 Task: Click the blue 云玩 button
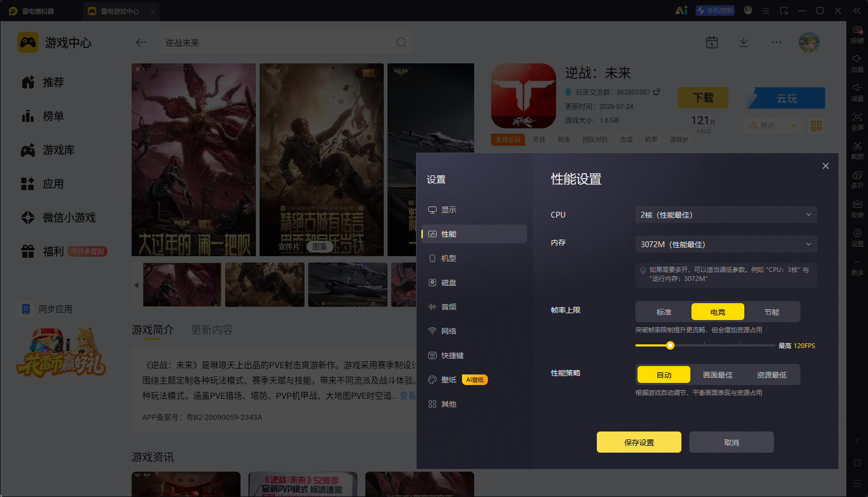pos(786,98)
